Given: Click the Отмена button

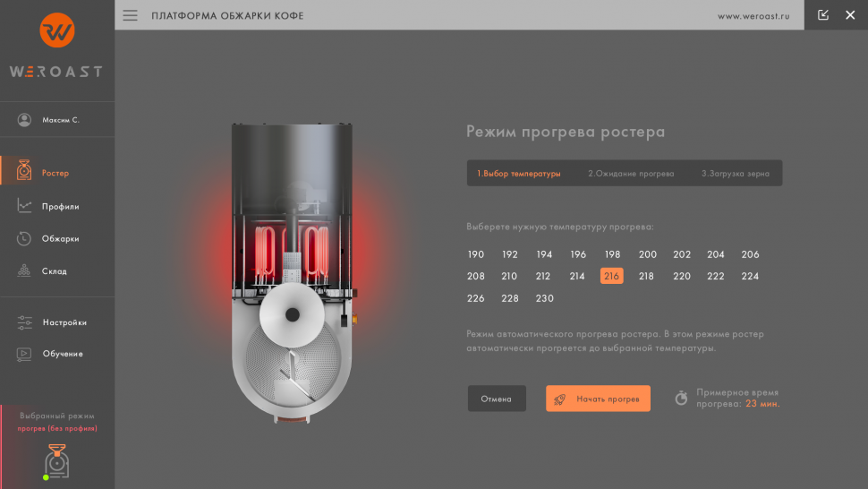Looking at the screenshot, I should pos(497,399).
